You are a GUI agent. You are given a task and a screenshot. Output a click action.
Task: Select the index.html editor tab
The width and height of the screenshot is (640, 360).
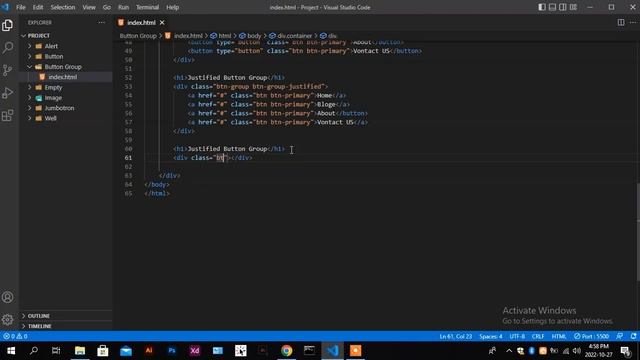(x=141, y=22)
